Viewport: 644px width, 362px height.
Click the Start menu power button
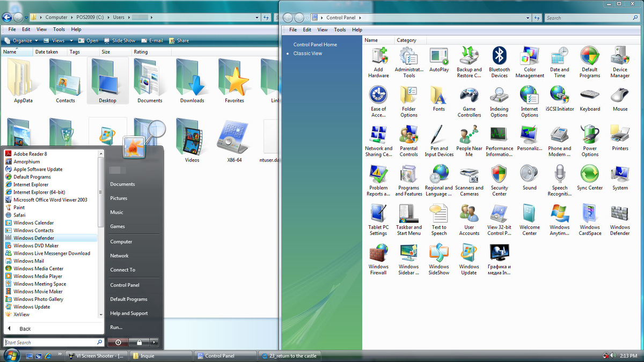pyautogui.click(x=118, y=342)
